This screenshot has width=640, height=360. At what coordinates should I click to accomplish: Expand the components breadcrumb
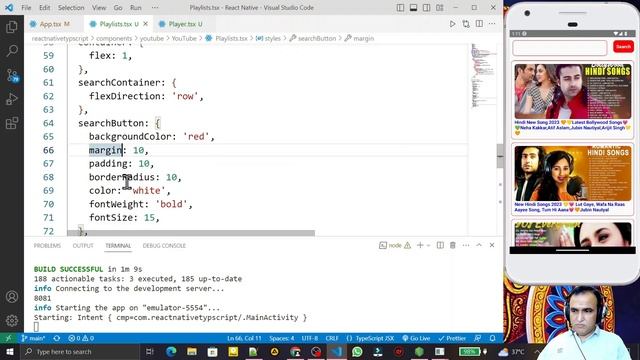click(x=114, y=38)
